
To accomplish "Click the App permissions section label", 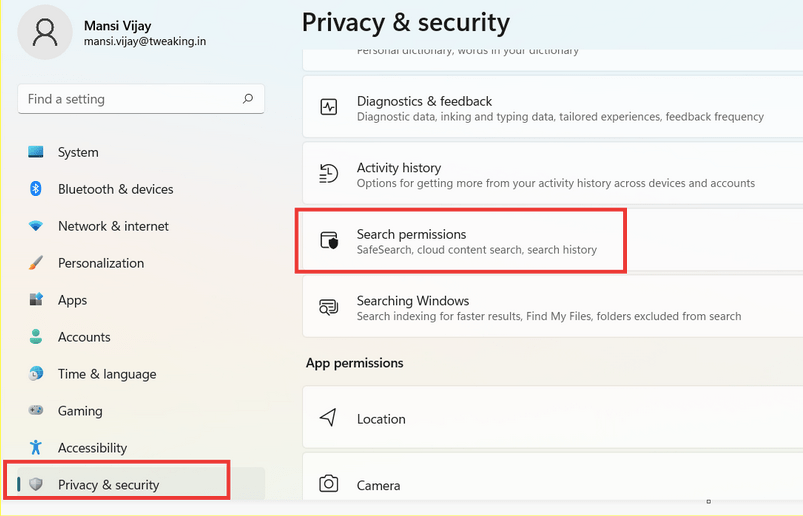I will point(354,363).
